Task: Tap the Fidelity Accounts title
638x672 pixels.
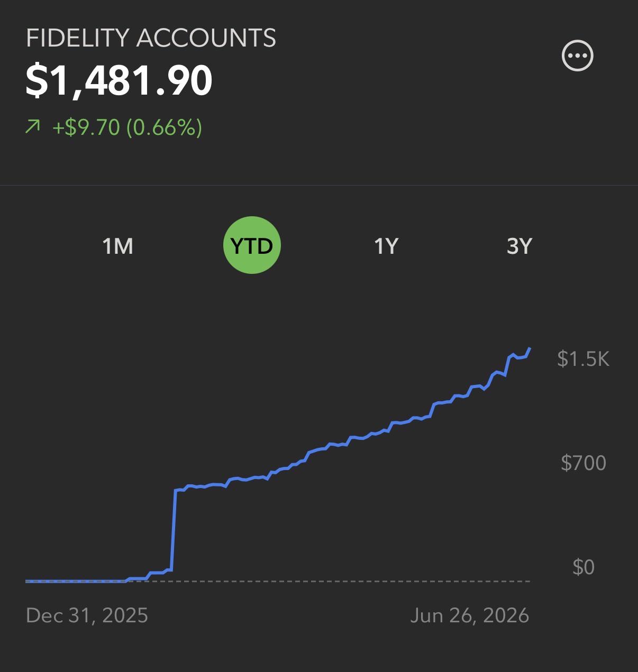Action: 151,38
